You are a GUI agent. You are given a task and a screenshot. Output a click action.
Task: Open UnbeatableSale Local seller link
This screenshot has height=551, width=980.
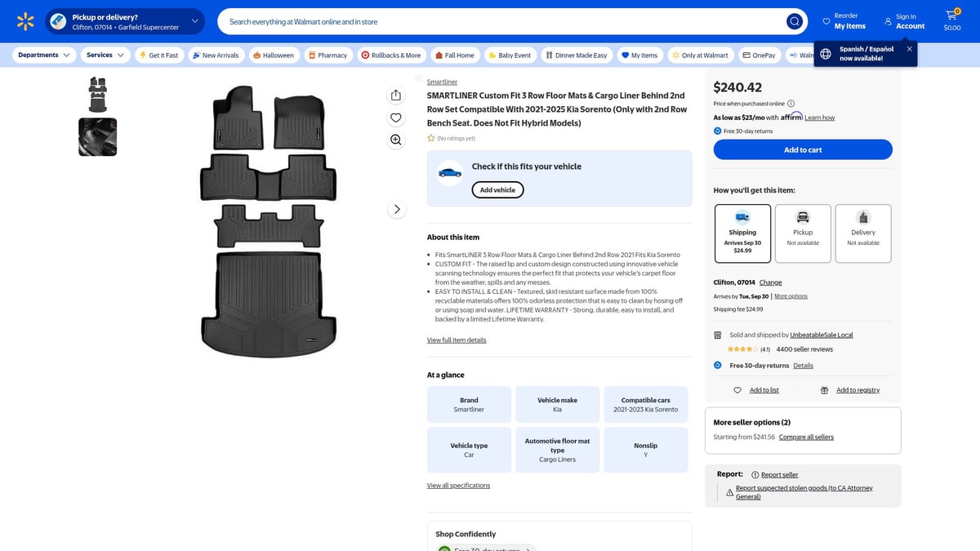(x=822, y=335)
